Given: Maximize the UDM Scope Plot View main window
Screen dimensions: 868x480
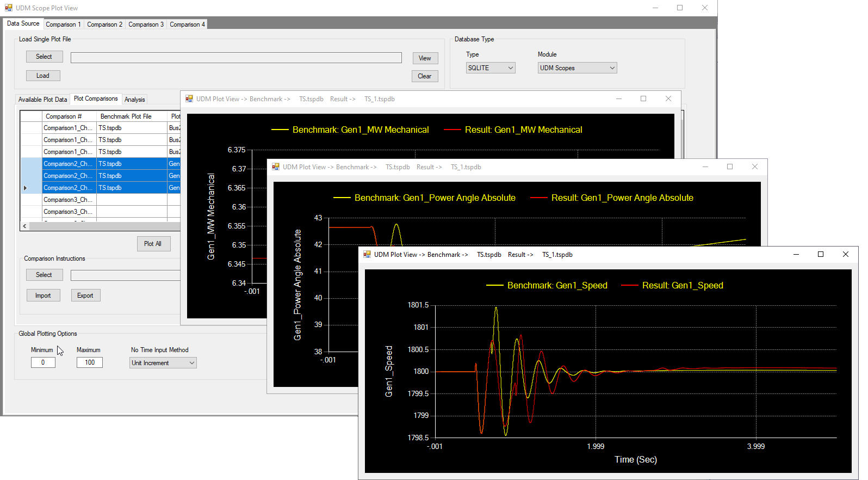Looking at the screenshot, I should coord(680,8).
